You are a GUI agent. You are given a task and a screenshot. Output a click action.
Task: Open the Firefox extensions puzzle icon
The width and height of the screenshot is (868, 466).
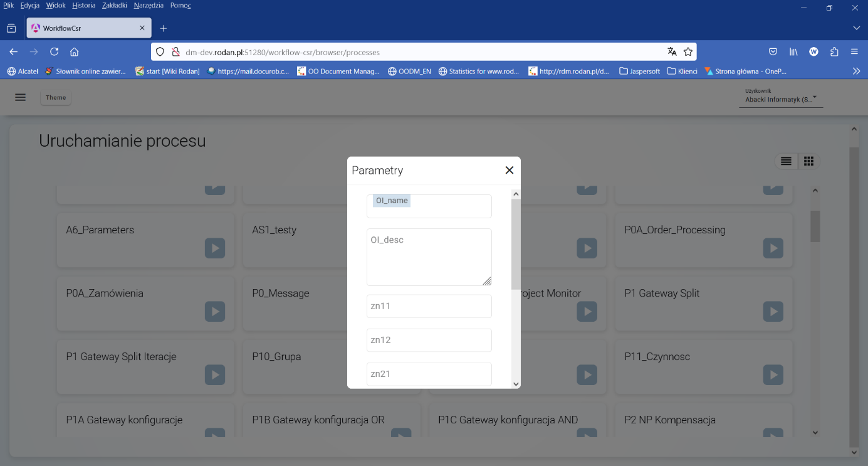834,51
